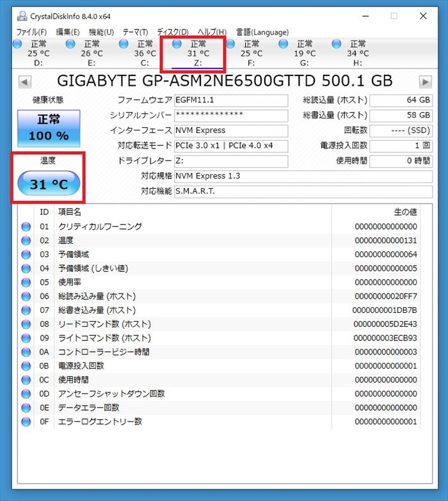Viewport: 448px width, 501px height.
Task: Click status orb for 0A コントローラービジー時間
Action: tap(26, 352)
